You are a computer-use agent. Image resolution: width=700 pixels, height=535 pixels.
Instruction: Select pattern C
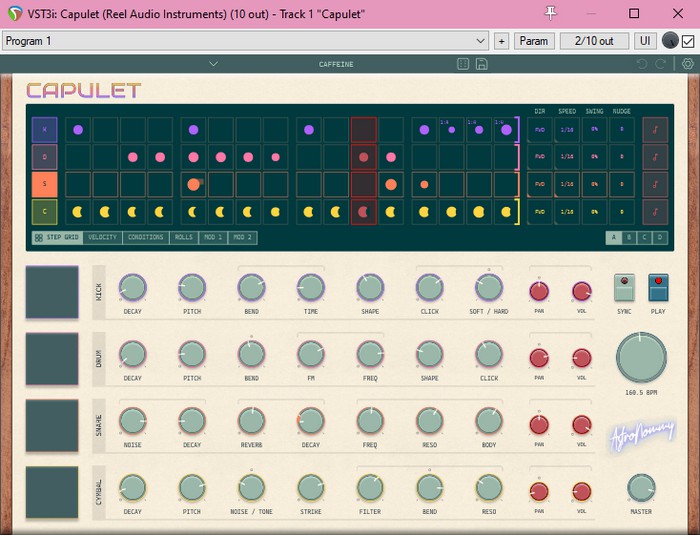[644, 238]
